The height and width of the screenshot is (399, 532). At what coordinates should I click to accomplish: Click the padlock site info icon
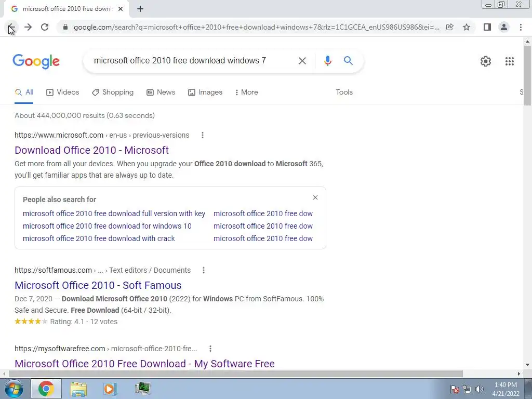pos(65,27)
